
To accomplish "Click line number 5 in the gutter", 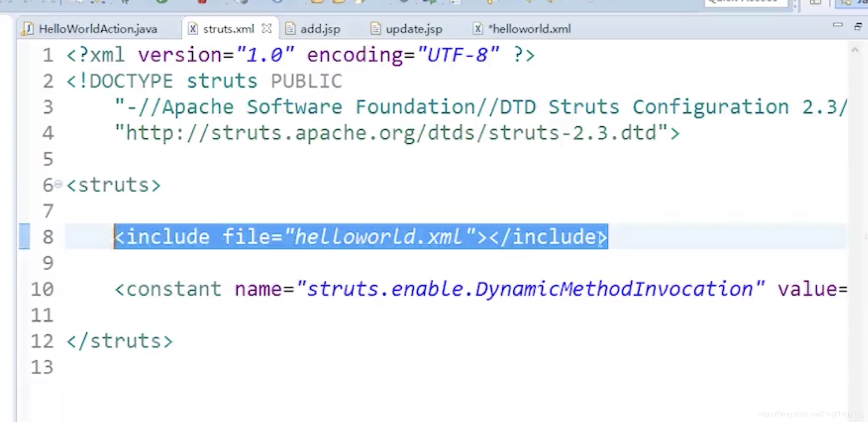I will [x=48, y=159].
